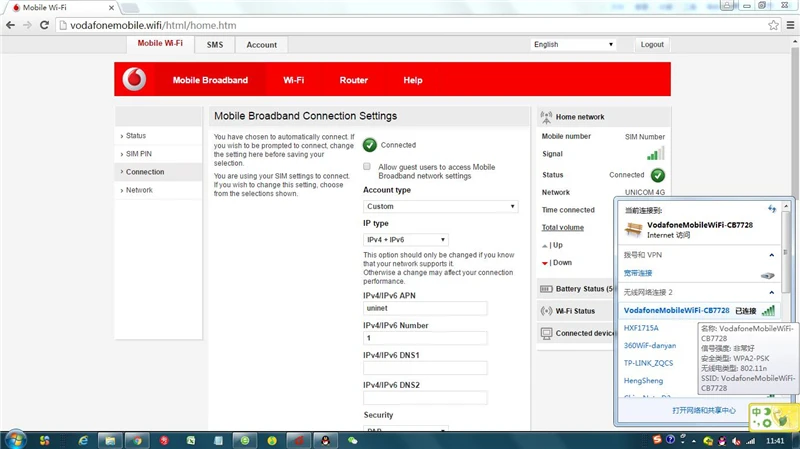Click the Vodafone logo icon
Image resolution: width=800 pixels, height=449 pixels.
pyautogui.click(x=134, y=80)
